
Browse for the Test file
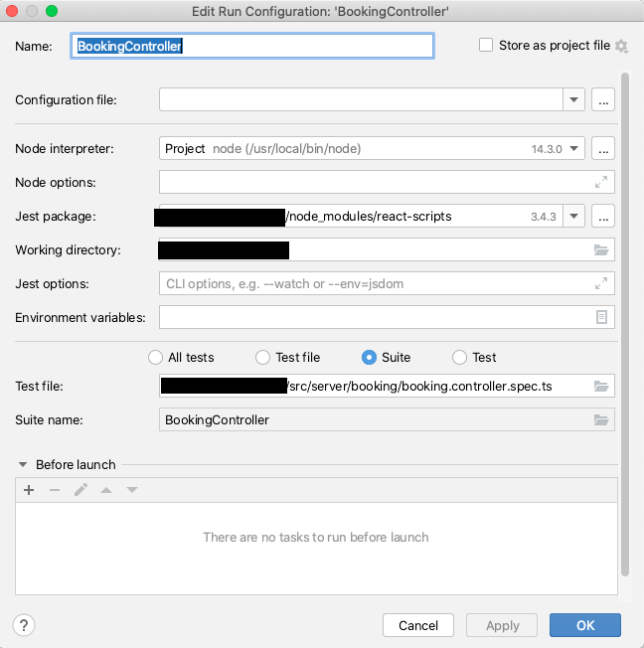[601, 386]
